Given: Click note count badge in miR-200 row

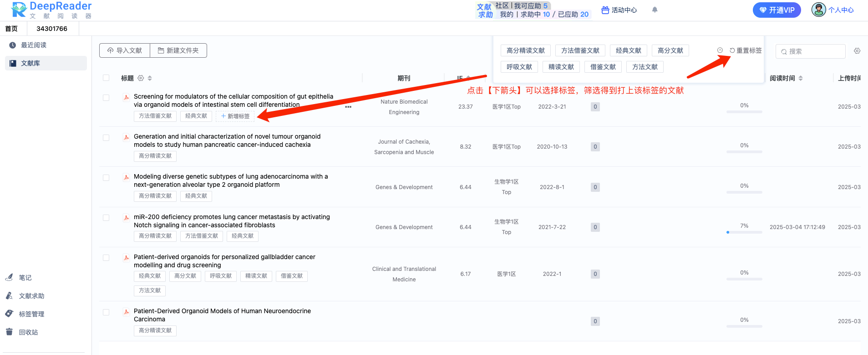Looking at the screenshot, I should coord(595,227).
